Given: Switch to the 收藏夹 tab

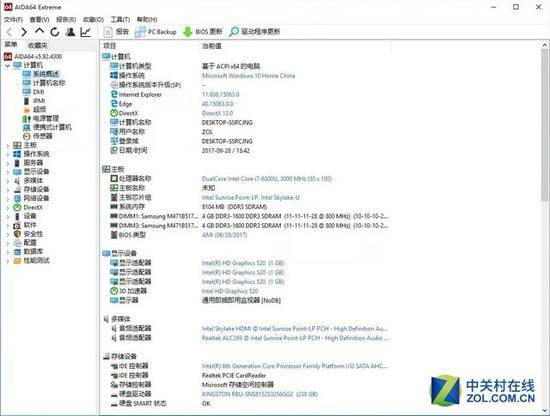Looking at the screenshot, I should (37, 45).
